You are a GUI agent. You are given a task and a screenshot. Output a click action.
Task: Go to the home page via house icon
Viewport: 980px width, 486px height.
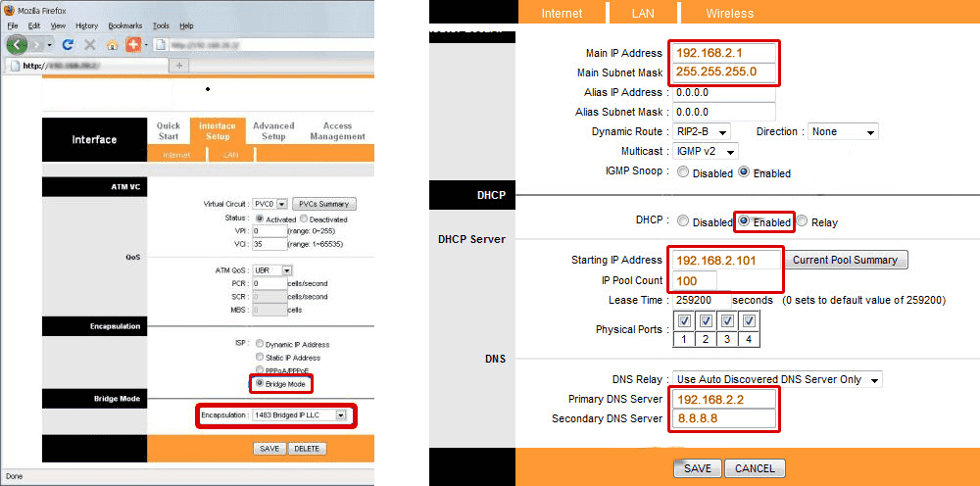[x=112, y=45]
